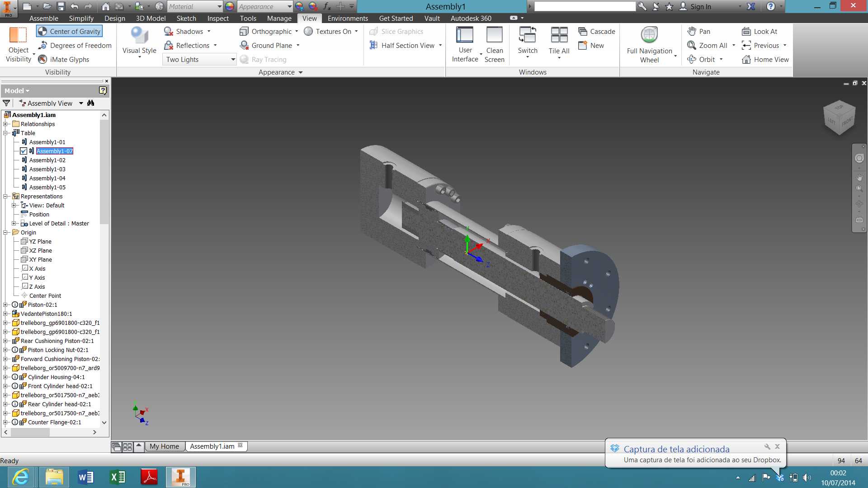Screen dimensions: 868x488
Task: Open Excel from the Windows taskbar
Action: click(x=118, y=477)
